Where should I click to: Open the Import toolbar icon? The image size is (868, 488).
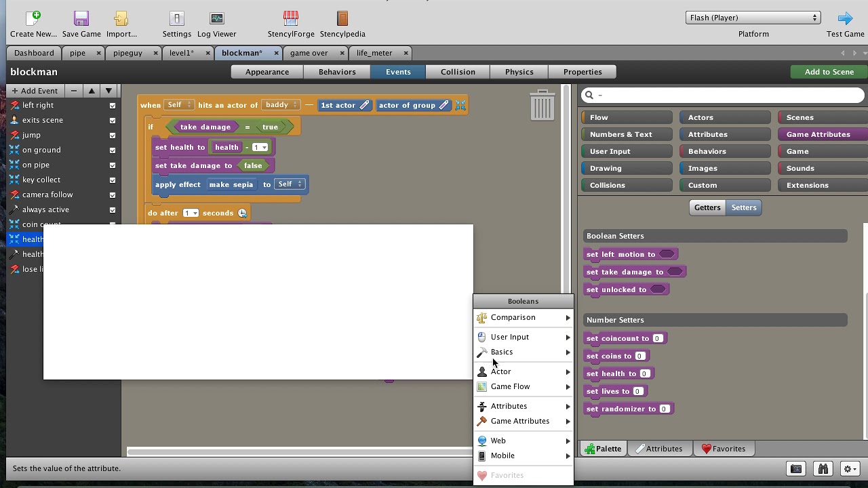coord(121,18)
